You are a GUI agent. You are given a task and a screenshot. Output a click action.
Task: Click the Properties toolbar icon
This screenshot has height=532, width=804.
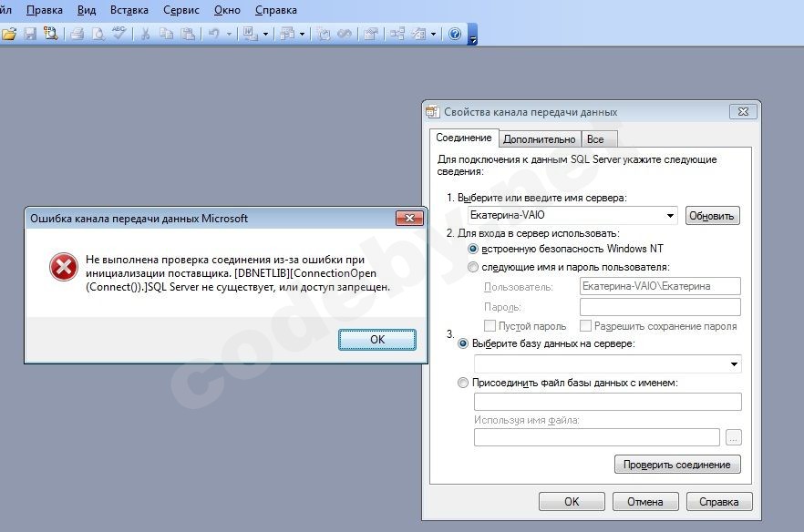click(x=371, y=34)
